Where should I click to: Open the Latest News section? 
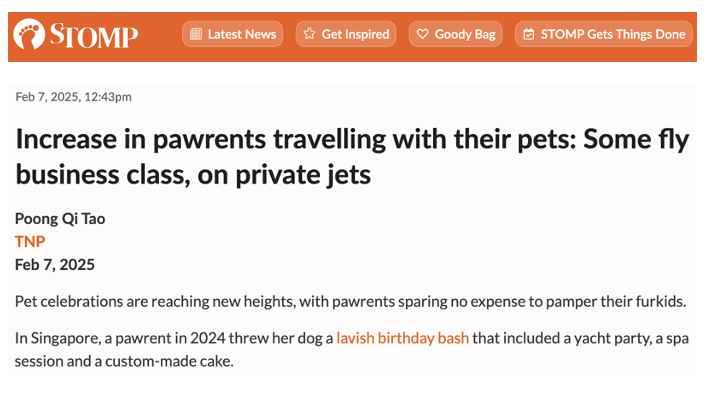pos(232,34)
